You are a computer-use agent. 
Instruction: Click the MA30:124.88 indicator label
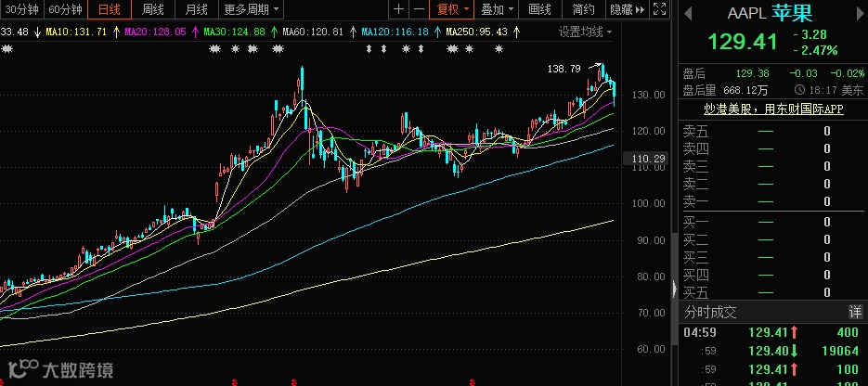click(234, 32)
